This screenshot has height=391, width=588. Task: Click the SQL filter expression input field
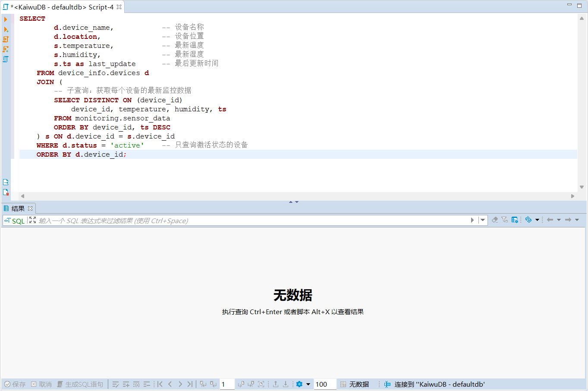click(x=250, y=221)
